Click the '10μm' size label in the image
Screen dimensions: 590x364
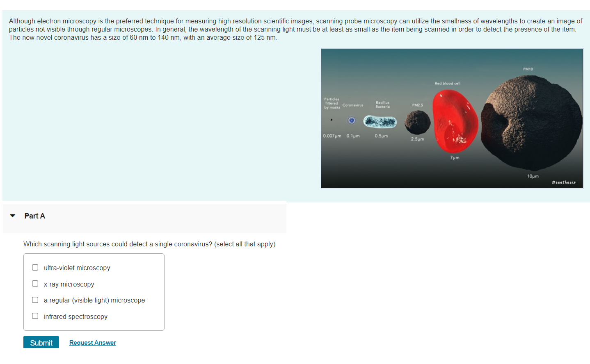pos(533,176)
